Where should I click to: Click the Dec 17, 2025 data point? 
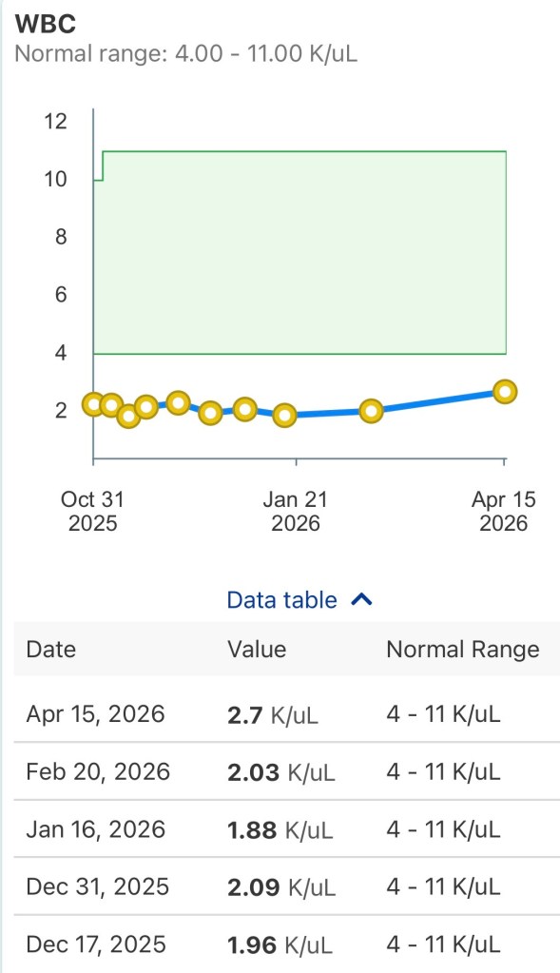click(x=209, y=413)
